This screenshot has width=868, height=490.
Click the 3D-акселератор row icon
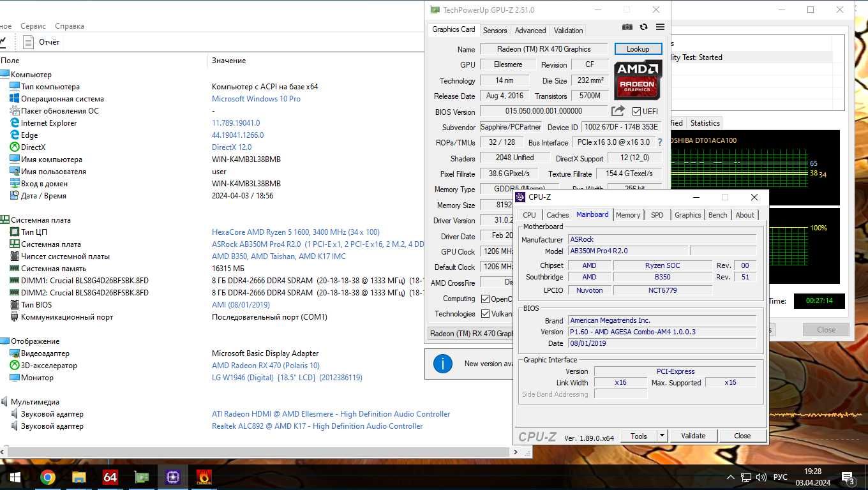coord(15,366)
